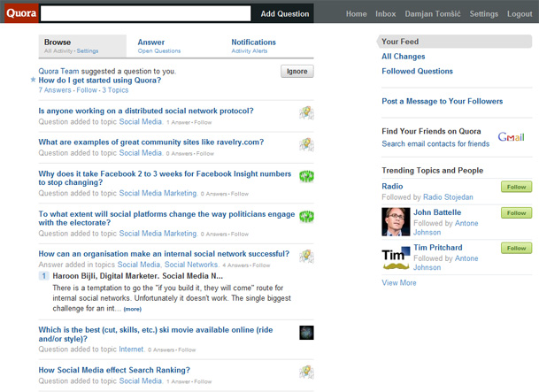Ignore the suggested question
539x392 pixels.
tap(296, 71)
